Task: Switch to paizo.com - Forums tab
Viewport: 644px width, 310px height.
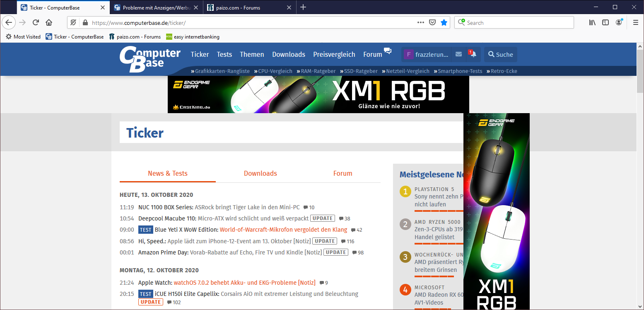Action: (250, 7)
